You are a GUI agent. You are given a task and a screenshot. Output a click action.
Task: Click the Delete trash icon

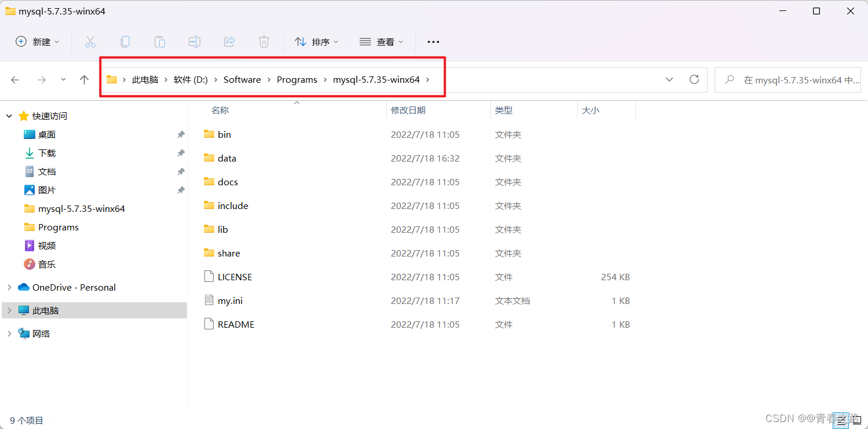click(x=264, y=42)
